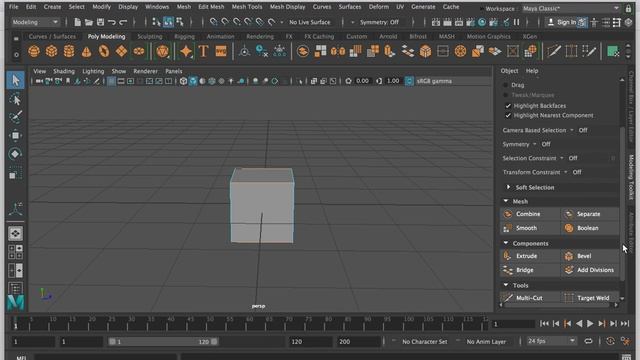Open the Edit Mesh menu
Image resolution: width=640 pixels, height=360 pixels.
click(211, 7)
